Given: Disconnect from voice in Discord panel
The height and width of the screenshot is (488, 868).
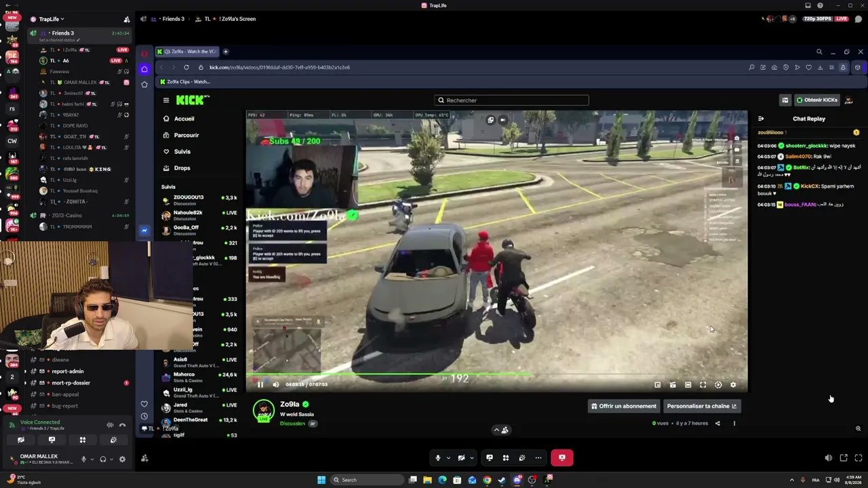Looking at the screenshot, I should coord(123,425).
